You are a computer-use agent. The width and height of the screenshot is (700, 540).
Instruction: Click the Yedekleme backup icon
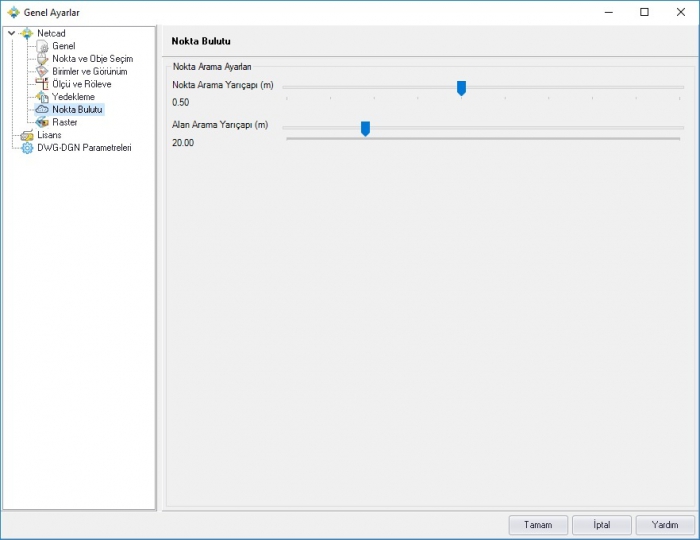point(42,97)
